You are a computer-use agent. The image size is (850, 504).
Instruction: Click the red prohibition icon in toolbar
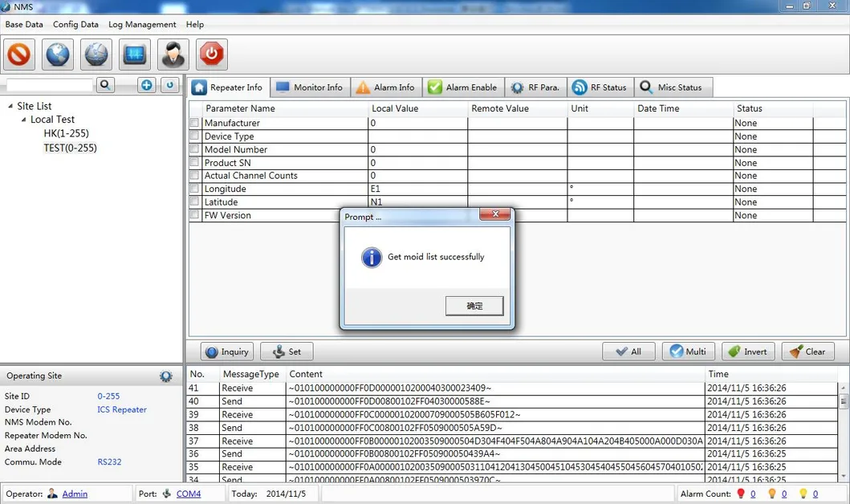pyautogui.click(x=19, y=55)
